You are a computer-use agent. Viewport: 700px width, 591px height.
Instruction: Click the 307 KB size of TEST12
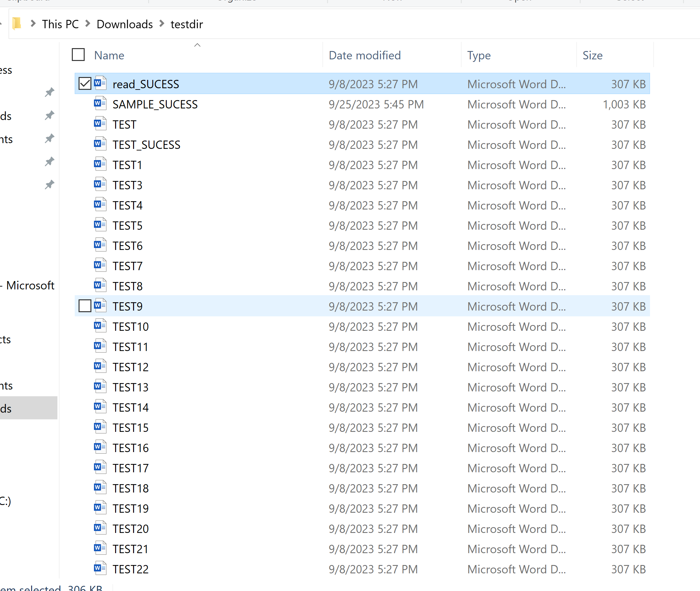click(x=628, y=367)
